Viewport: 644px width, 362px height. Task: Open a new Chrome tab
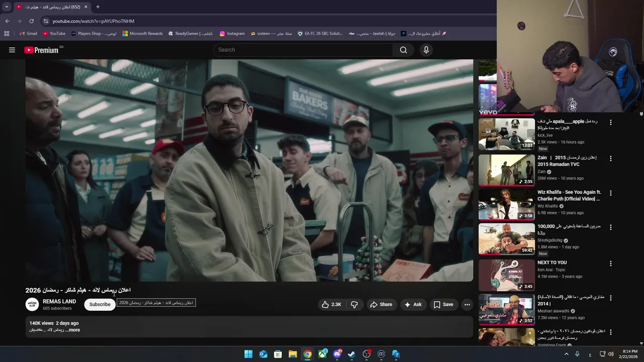click(98, 7)
